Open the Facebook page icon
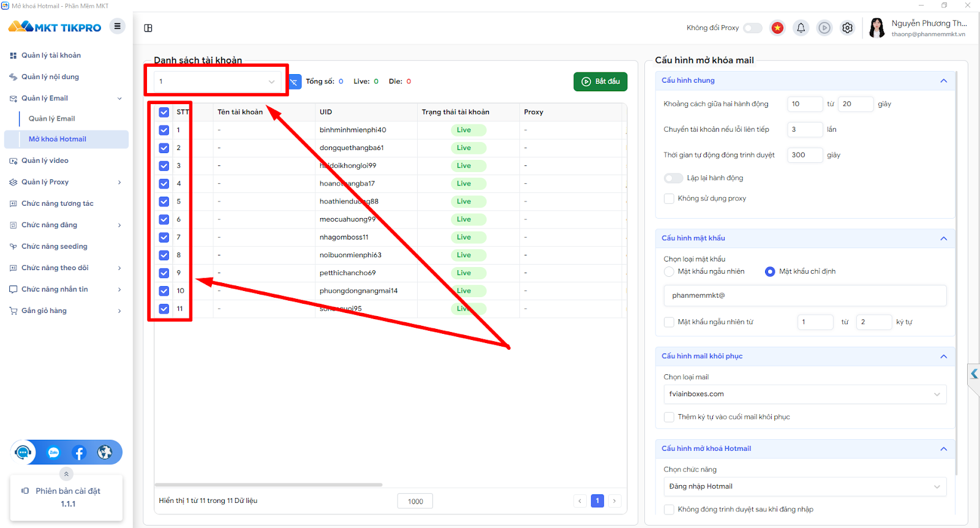 pos(79,453)
